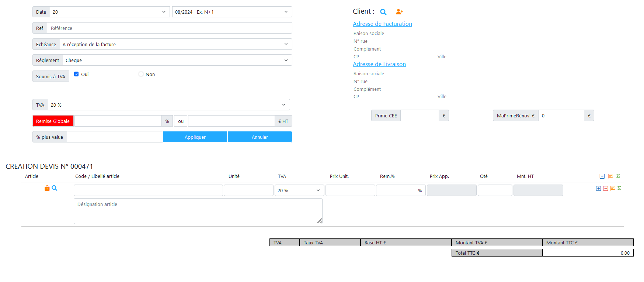The height and width of the screenshot is (282, 644).
Task: Click the Montant TVA € column header
Action: click(497, 243)
